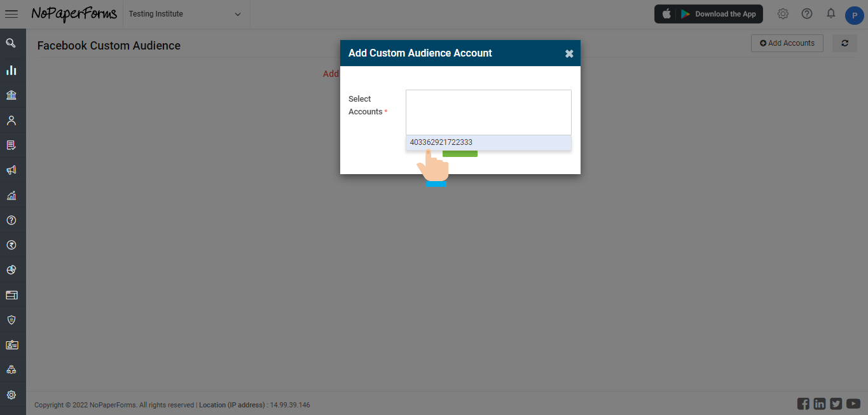This screenshot has width=868, height=415.
Task: Open the megaphone marketing icon
Action: (x=11, y=170)
